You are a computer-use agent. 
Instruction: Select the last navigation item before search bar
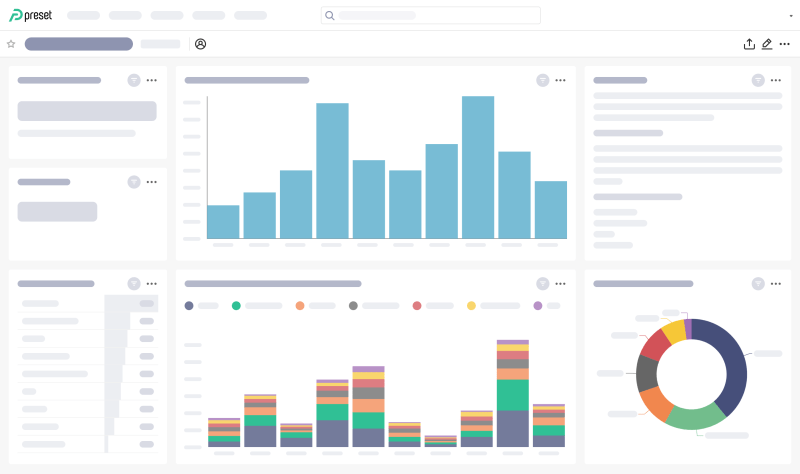(x=250, y=16)
